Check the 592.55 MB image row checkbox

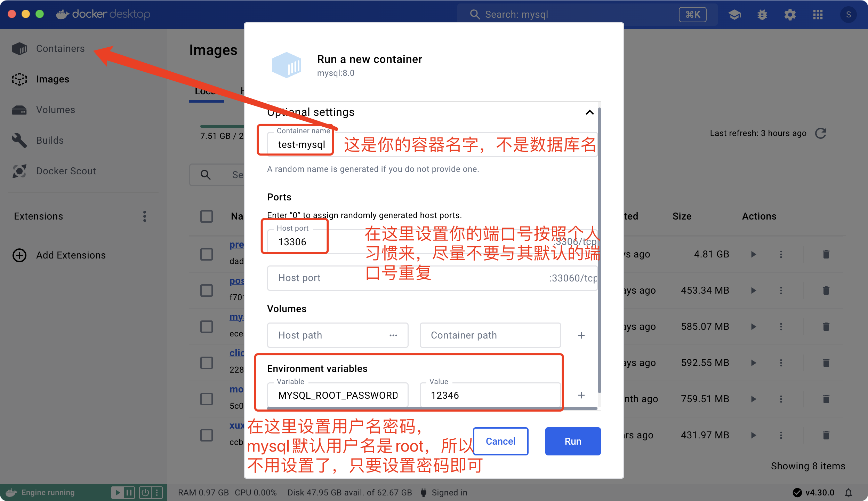(207, 363)
